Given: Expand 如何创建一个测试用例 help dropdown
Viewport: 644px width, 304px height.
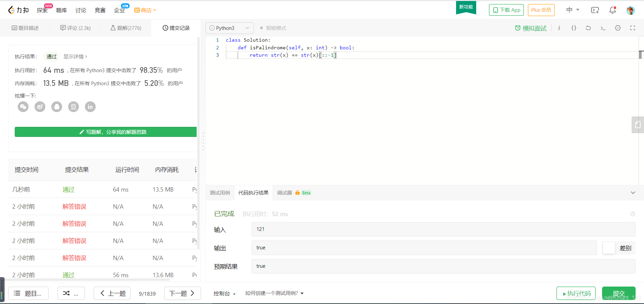Looking at the screenshot, I should [x=275, y=293].
